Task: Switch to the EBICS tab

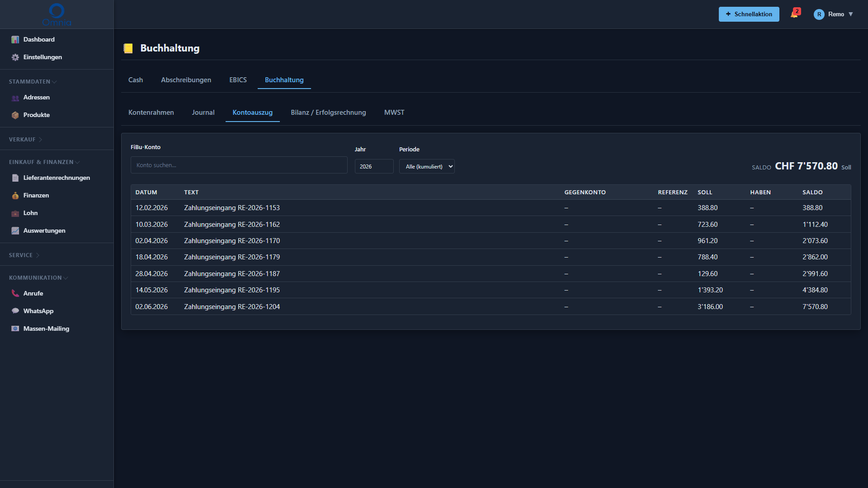Action: click(x=238, y=80)
